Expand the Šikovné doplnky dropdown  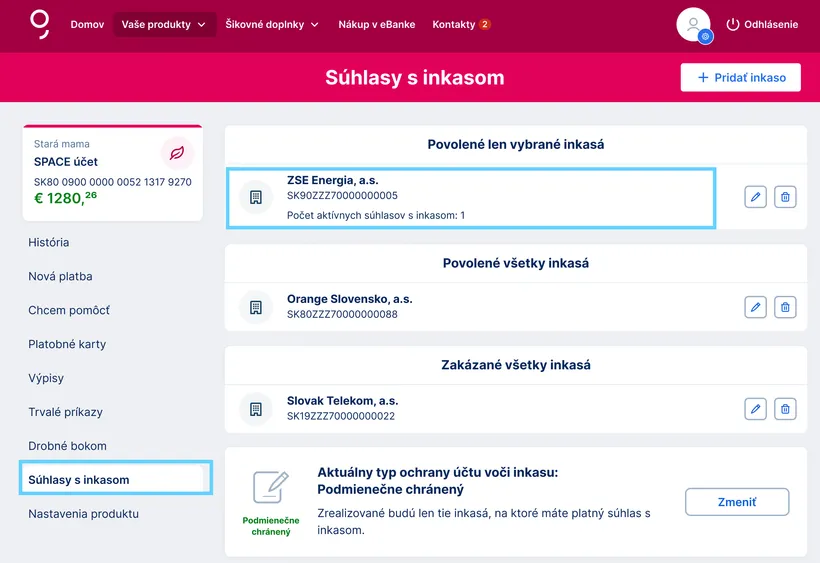pyautogui.click(x=272, y=24)
